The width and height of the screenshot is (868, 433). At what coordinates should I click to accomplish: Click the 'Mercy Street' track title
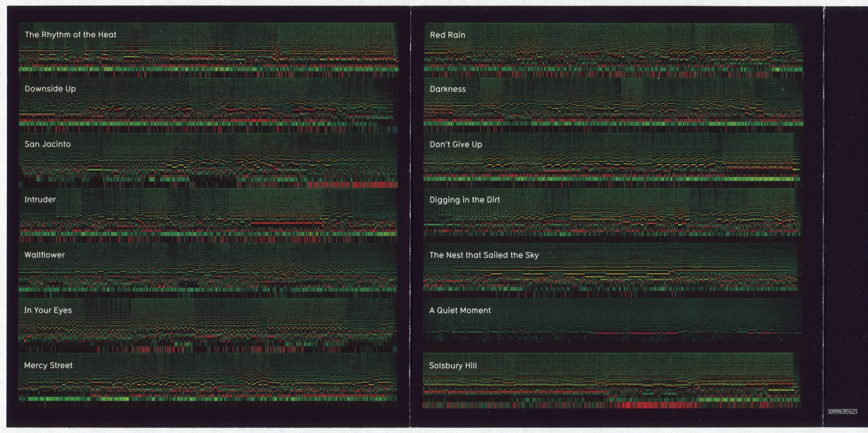tap(48, 365)
